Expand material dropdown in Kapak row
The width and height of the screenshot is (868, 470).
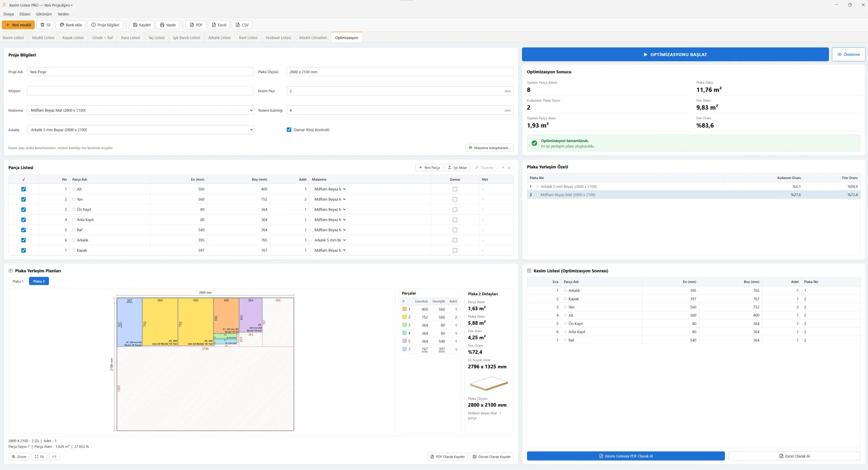tap(330, 250)
